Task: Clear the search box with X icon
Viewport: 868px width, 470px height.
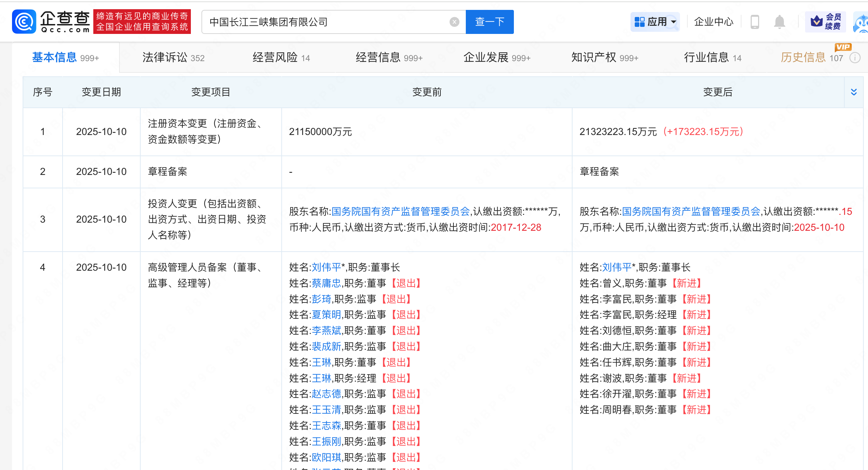Action: [454, 22]
